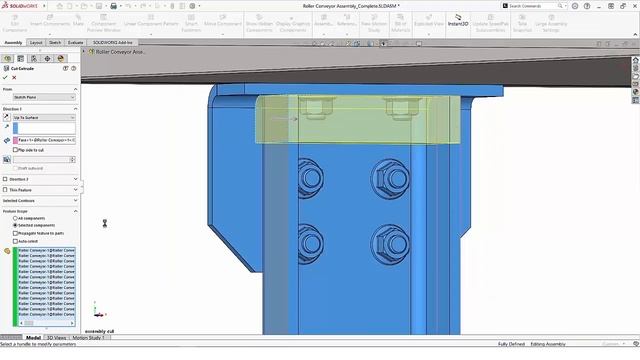Screen dimensions: 640x360
Task: Click the Print icon in quick access toolbar
Action: pos(113,6)
